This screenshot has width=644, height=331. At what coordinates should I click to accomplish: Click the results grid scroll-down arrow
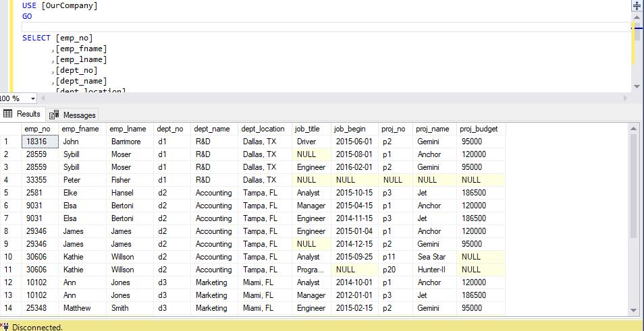633,311
